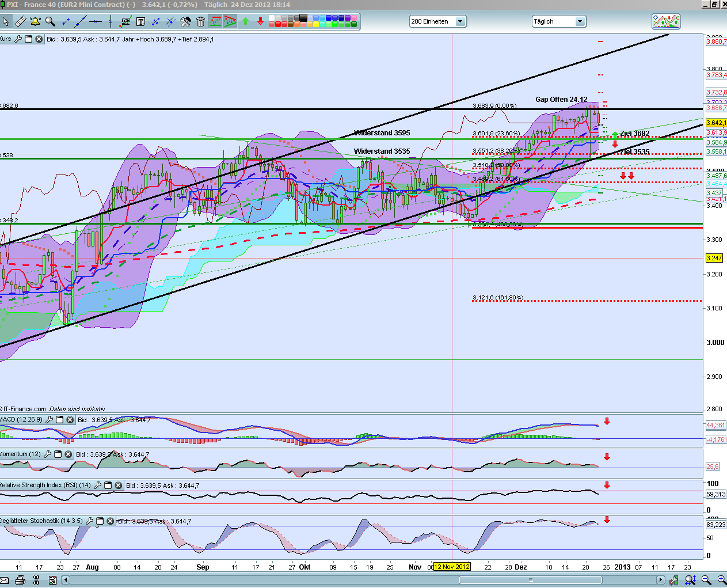Viewport: 727px width, 588px height.
Task: Maximize the MACD indicator panel
Action: coord(59,420)
